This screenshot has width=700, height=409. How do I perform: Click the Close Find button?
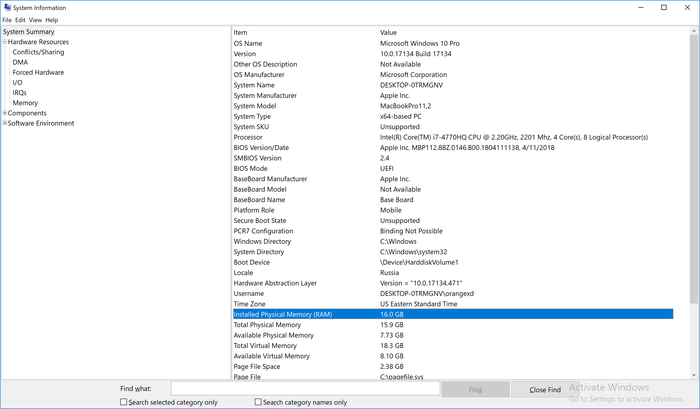coord(545,389)
